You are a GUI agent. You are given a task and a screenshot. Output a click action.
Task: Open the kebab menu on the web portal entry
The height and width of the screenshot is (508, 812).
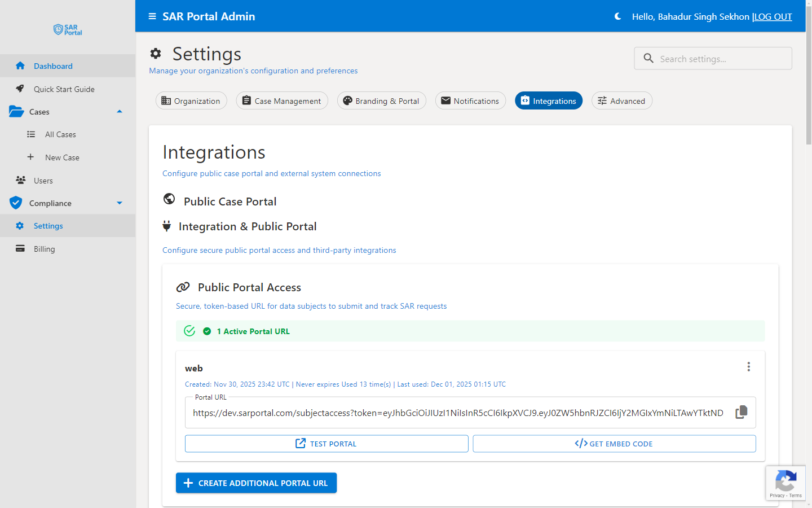click(x=749, y=366)
